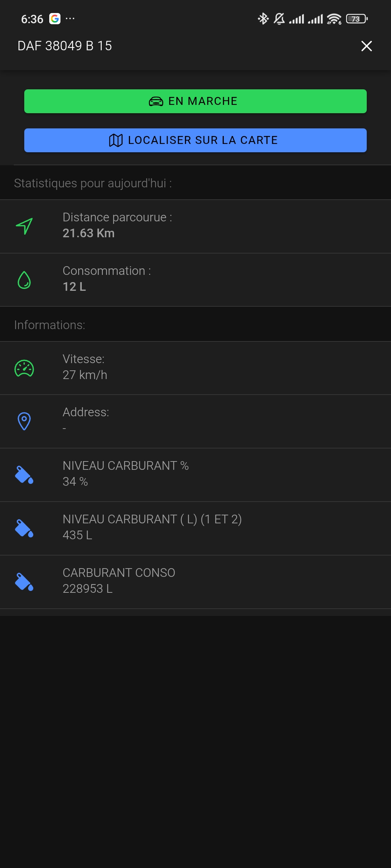Tap the Address label
The width and height of the screenshot is (391, 868).
[86, 412]
